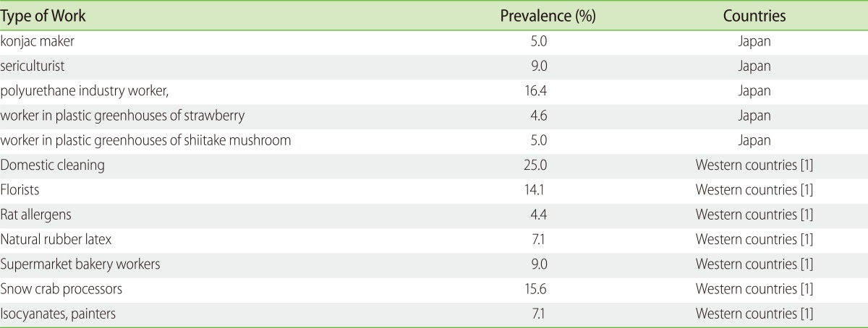Click the shiitake mushroom greenhouse worker row
Image resolution: width=868 pixels, height=328 pixels.
coord(434,140)
